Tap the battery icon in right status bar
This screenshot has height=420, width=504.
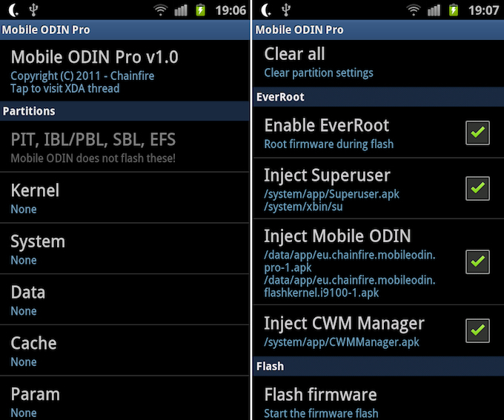(454, 10)
